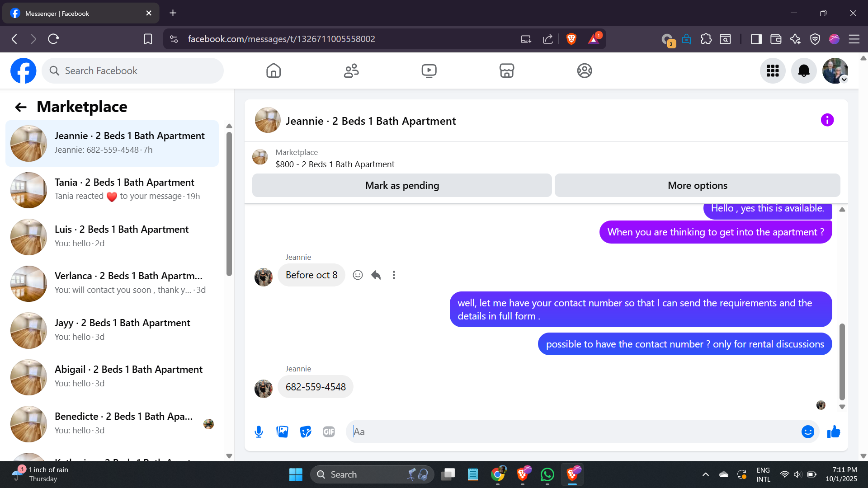Show hidden system tray icons
This screenshot has width=868, height=488.
(x=705, y=474)
